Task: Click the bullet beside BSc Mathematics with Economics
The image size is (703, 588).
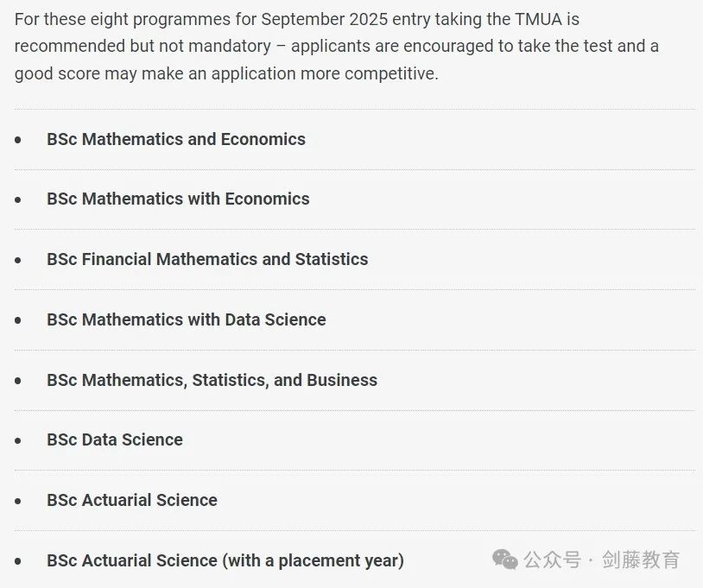Action: (x=18, y=199)
